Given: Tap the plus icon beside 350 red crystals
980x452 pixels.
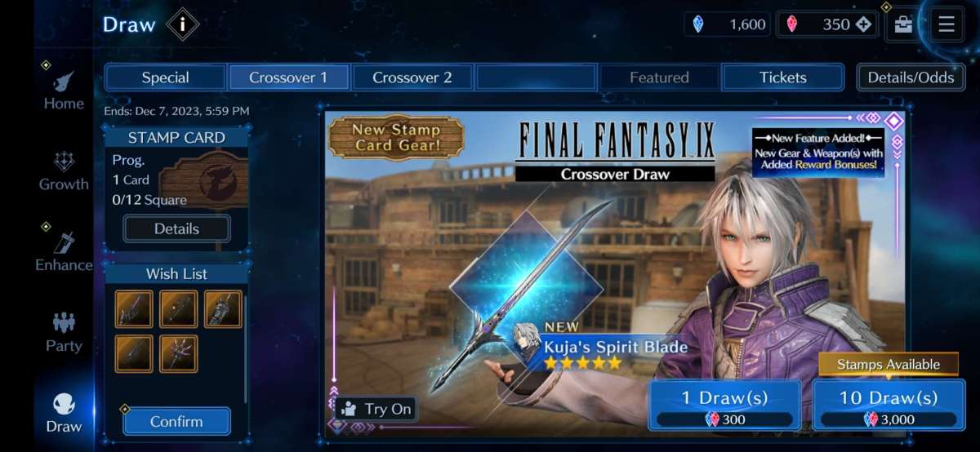Looking at the screenshot, I should click(863, 24).
